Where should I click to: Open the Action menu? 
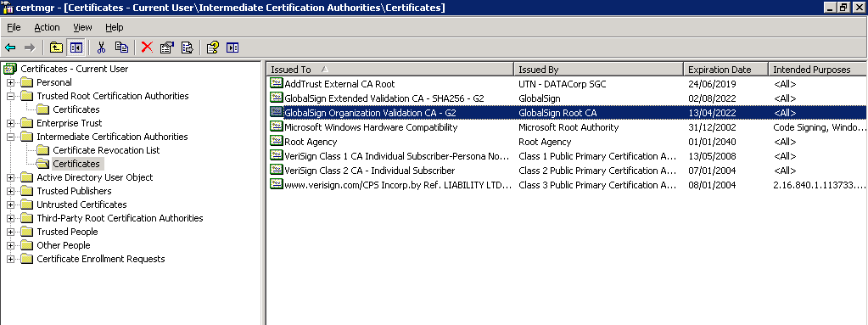point(47,27)
